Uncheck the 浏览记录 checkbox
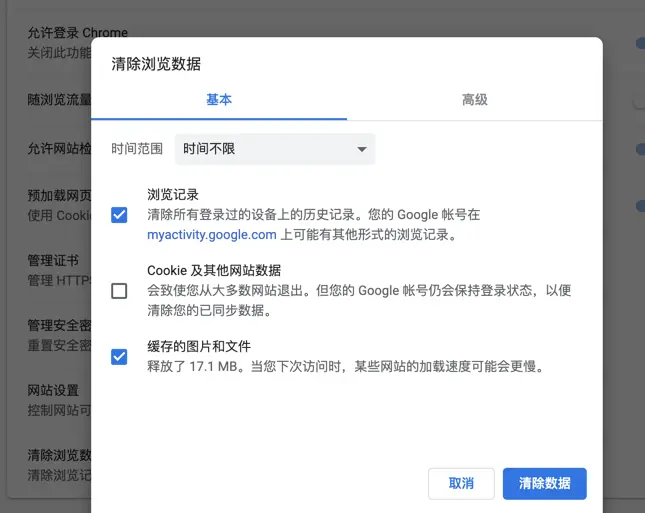 [119, 215]
